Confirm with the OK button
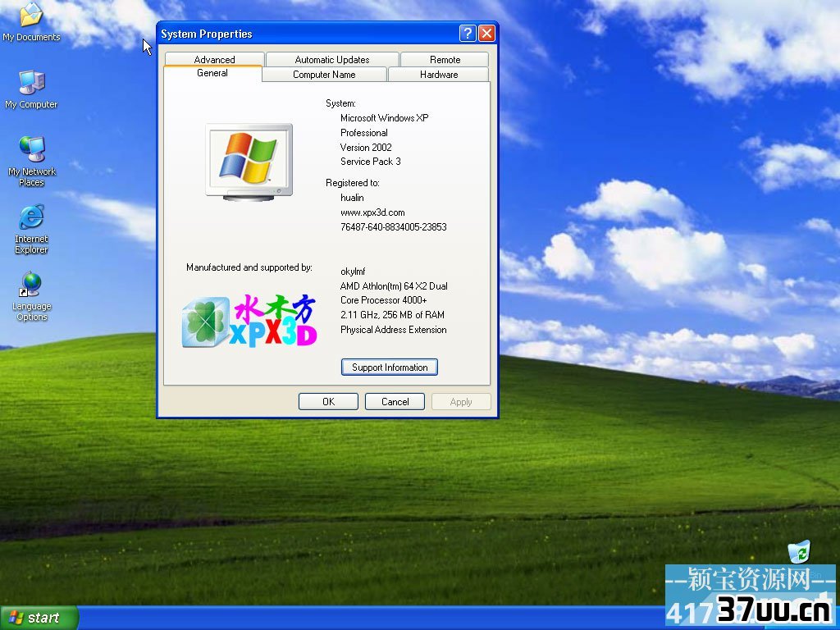The width and height of the screenshot is (840, 630). point(328,402)
